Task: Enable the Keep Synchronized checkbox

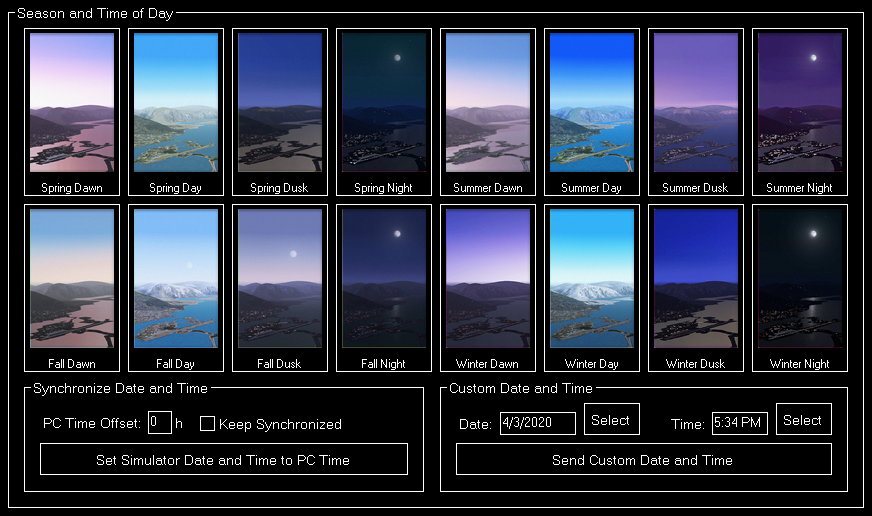Action: point(207,424)
